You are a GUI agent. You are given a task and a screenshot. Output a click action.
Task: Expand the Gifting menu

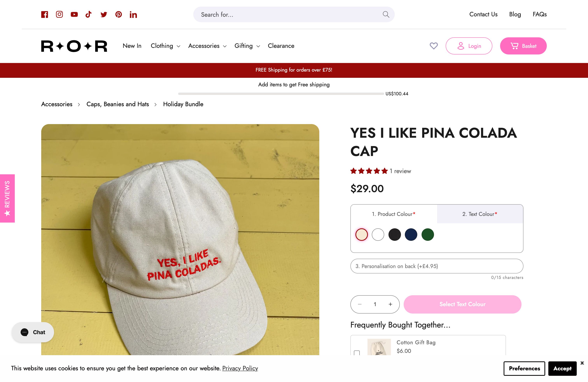[247, 46]
